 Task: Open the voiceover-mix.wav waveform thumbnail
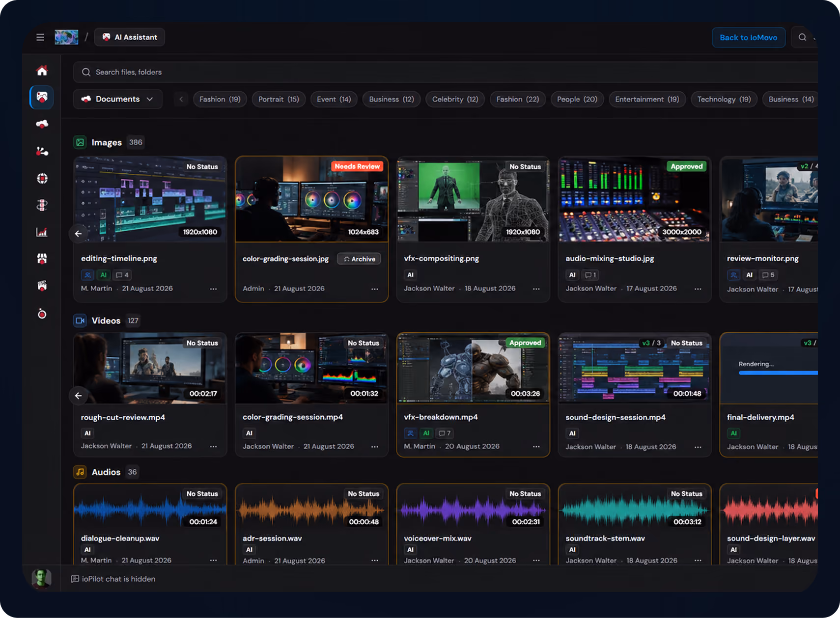(x=473, y=509)
